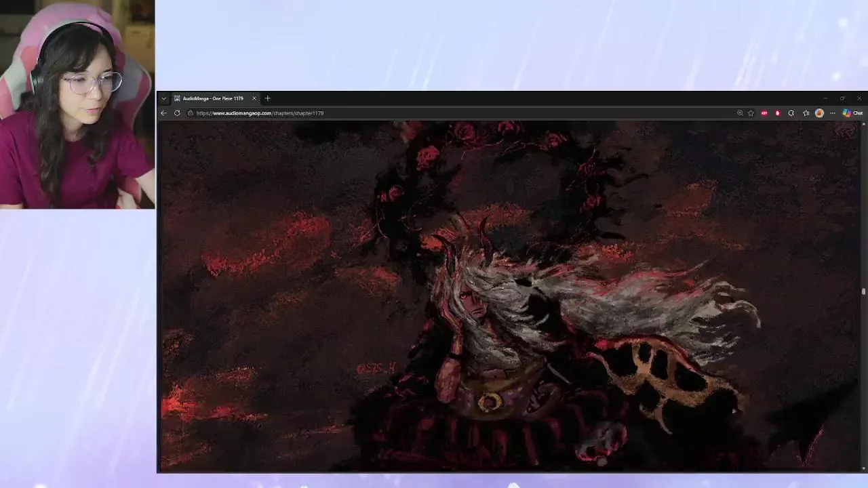The width and height of the screenshot is (868, 488).
Task: Go back to the previous page
Action: (163, 113)
